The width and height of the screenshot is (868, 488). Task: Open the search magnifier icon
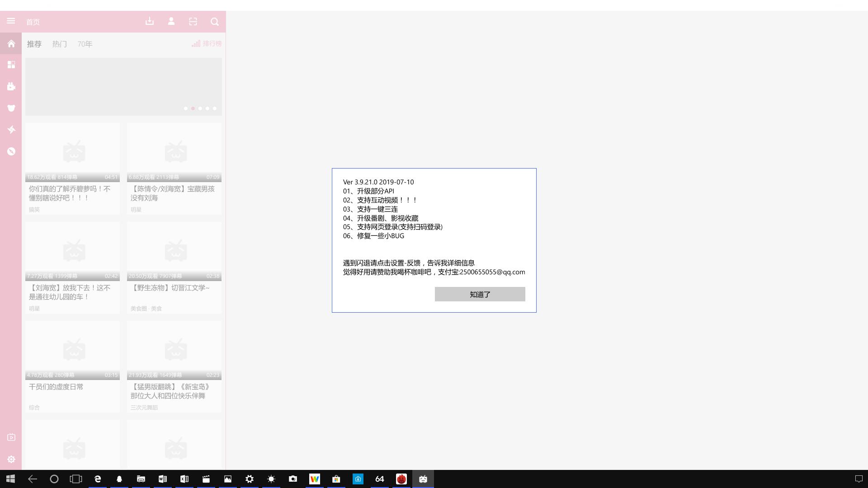[x=215, y=21]
